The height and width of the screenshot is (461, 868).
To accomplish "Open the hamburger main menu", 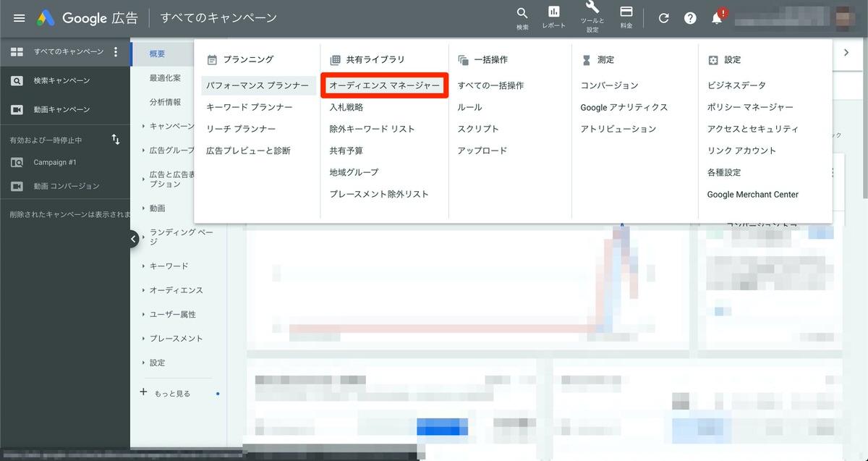I will (20, 18).
